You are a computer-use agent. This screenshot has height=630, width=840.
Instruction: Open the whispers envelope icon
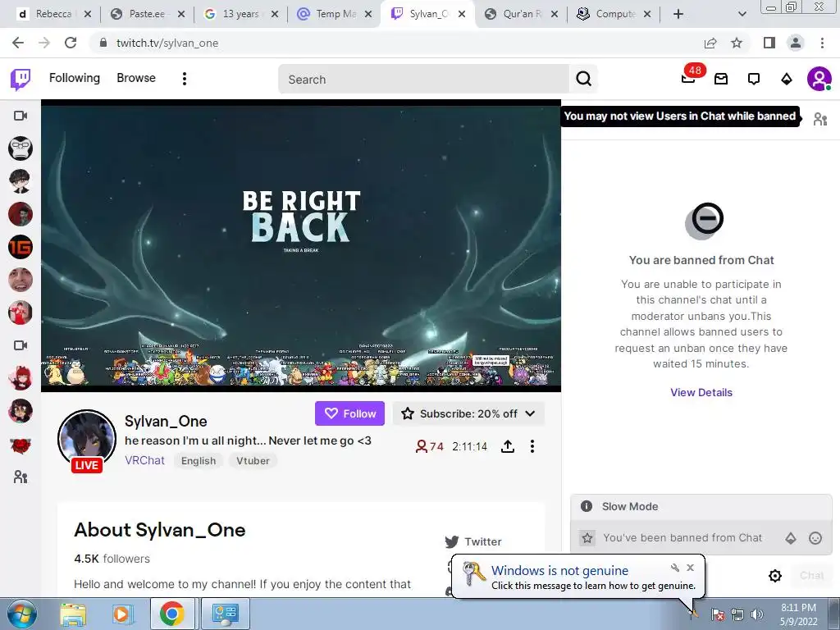(721, 80)
